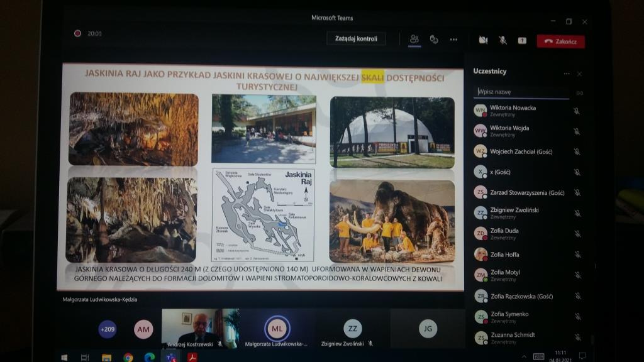The height and width of the screenshot is (362, 644).
Task: Open the three-dot more actions menu in toolbar
Action: point(453,40)
